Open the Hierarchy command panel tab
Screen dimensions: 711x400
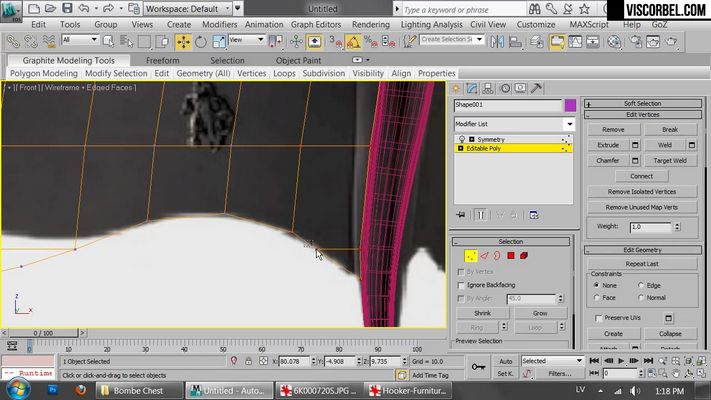point(488,88)
